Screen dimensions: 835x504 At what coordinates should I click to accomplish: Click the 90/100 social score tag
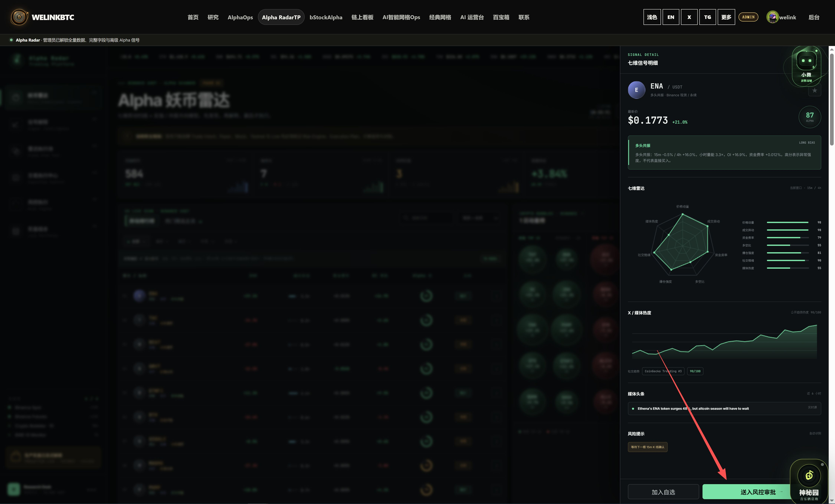695,372
